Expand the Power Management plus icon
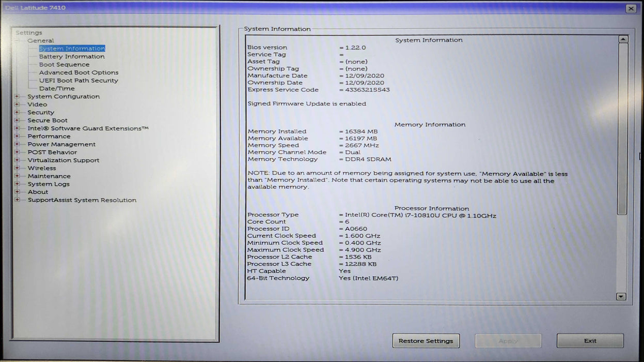The width and height of the screenshot is (644, 362). (x=17, y=144)
